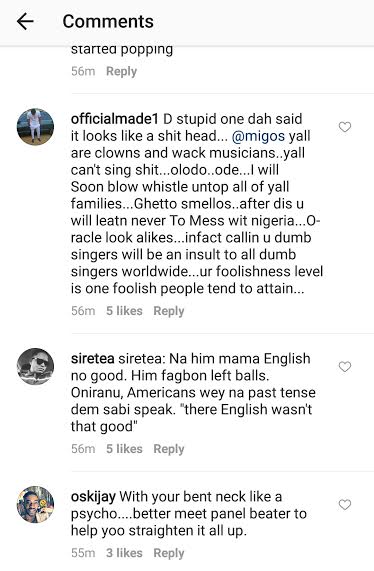The width and height of the screenshot is (374, 571).
Task: Open siretea's profile picture
Action: tap(35, 366)
